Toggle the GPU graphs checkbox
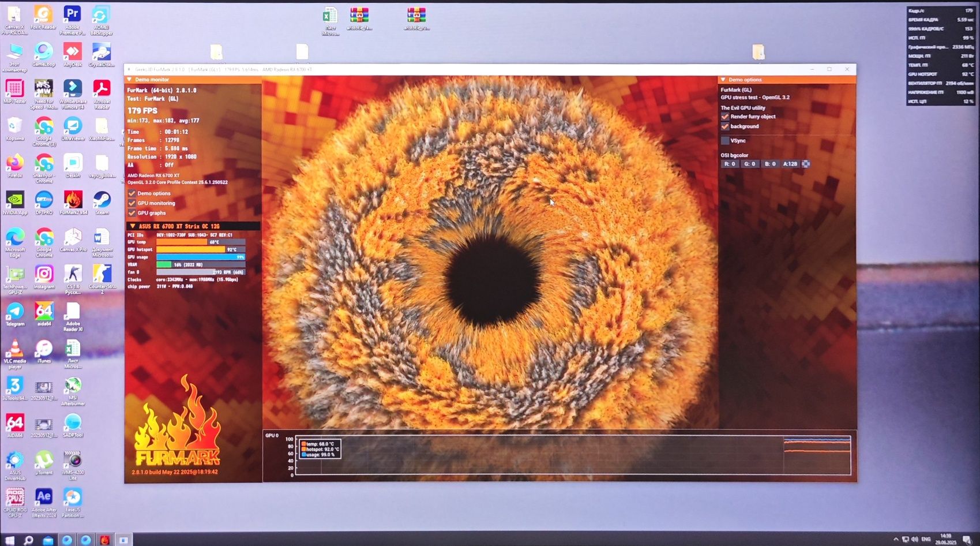The height and width of the screenshot is (546, 980). point(132,213)
